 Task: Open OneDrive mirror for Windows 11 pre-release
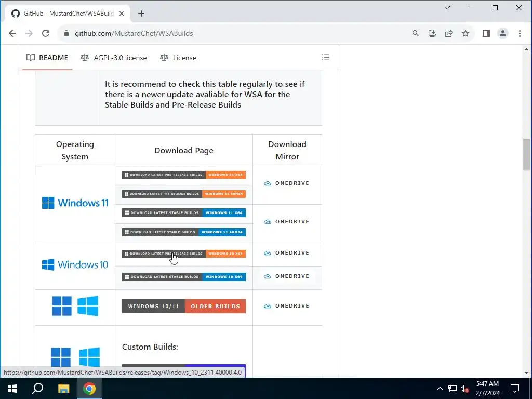coord(287,183)
